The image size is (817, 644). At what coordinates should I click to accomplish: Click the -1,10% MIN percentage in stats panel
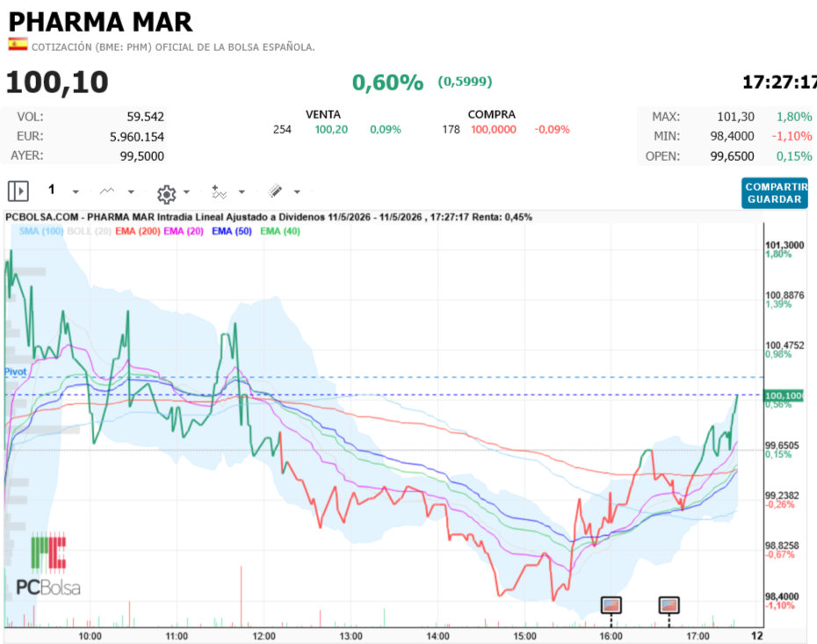pos(792,136)
